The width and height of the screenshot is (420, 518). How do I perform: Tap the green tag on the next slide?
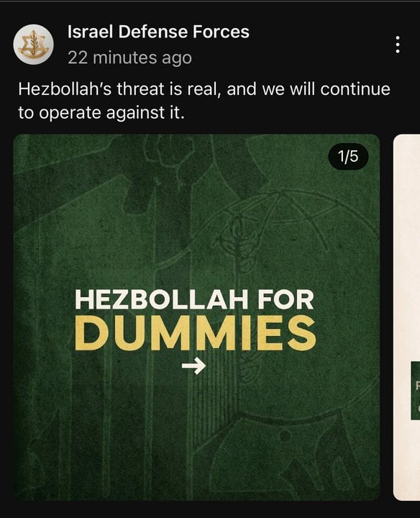coord(416,391)
